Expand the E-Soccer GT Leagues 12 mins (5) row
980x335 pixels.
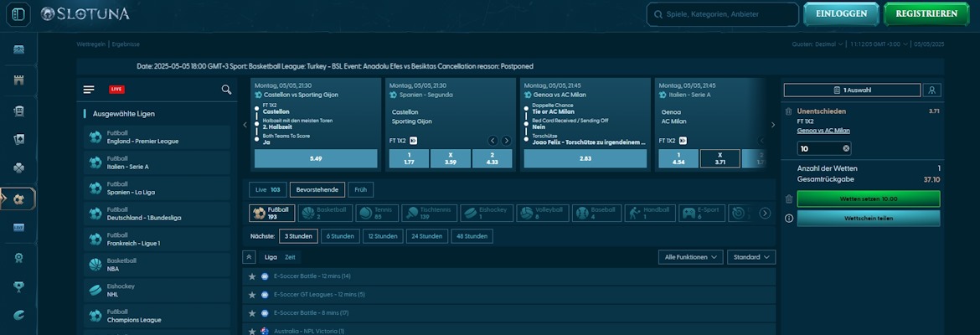[x=508, y=294]
